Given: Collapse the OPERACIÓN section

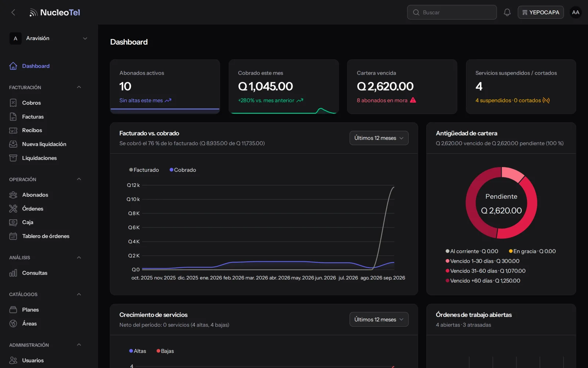Looking at the screenshot, I should 79,179.
